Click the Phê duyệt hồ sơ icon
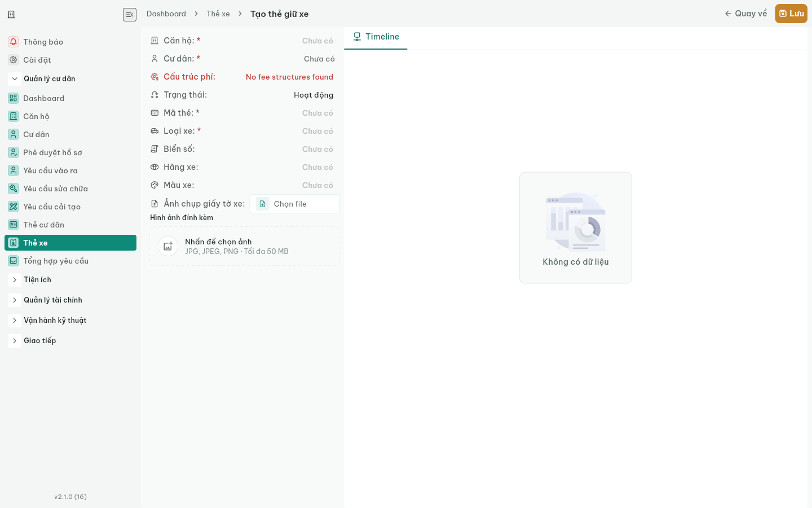812x508 pixels. point(14,152)
